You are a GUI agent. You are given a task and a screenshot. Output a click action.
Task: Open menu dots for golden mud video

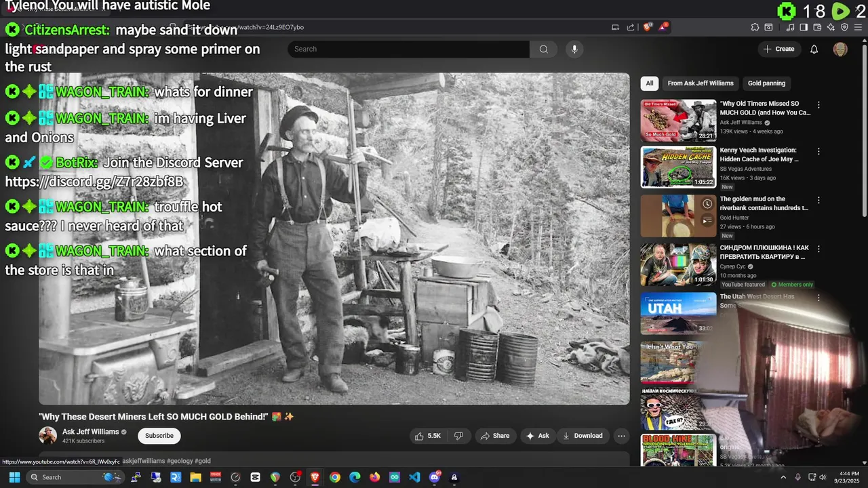pos(818,200)
